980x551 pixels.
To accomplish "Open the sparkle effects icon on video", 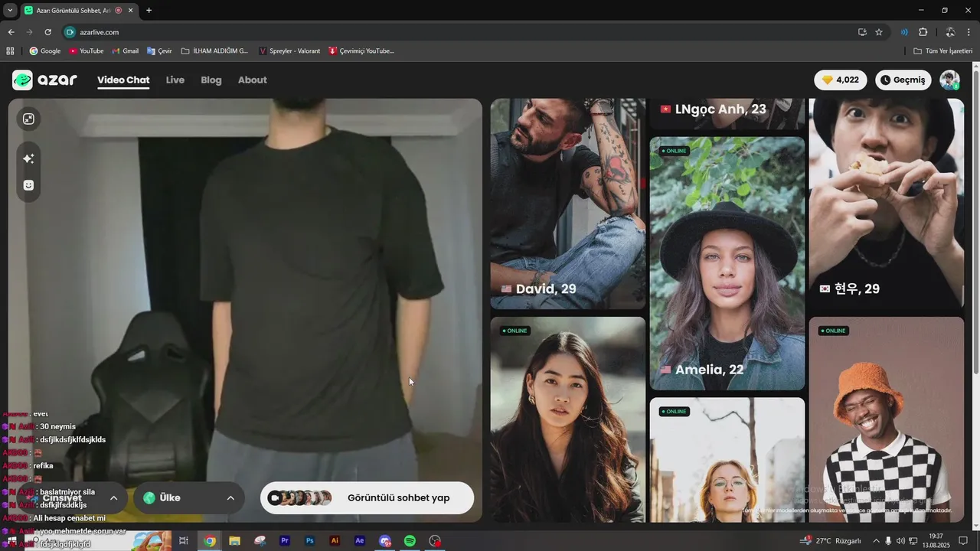I will (28, 158).
